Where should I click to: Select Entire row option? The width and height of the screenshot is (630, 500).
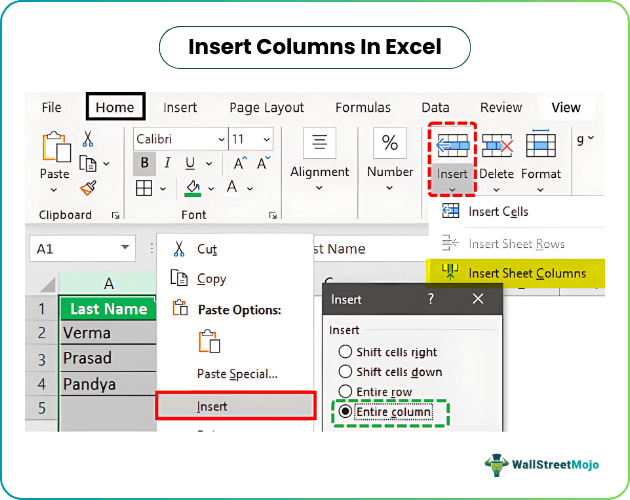345,391
